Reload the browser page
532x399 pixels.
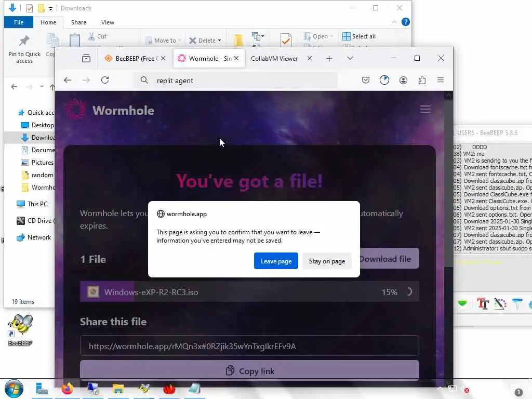[x=105, y=80]
